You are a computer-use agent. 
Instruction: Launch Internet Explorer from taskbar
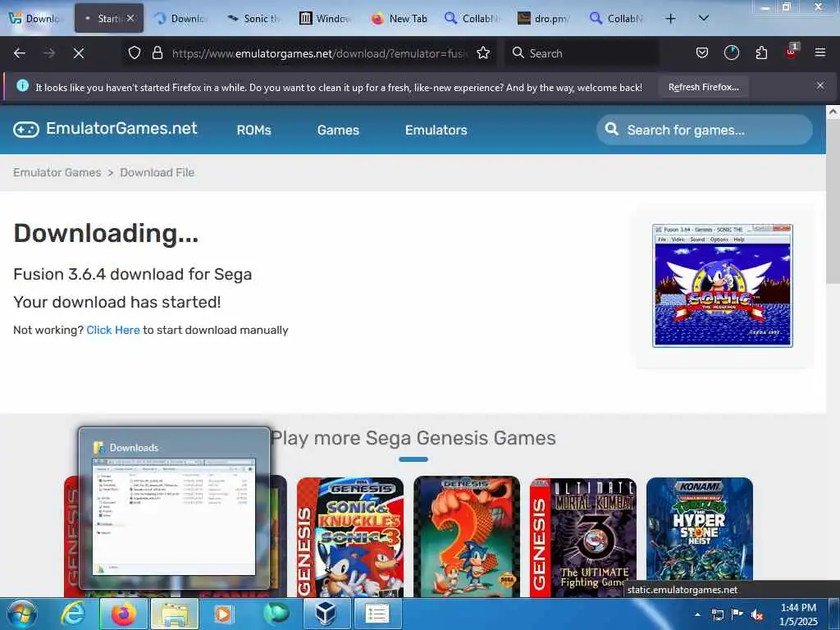[x=72, y=614]
